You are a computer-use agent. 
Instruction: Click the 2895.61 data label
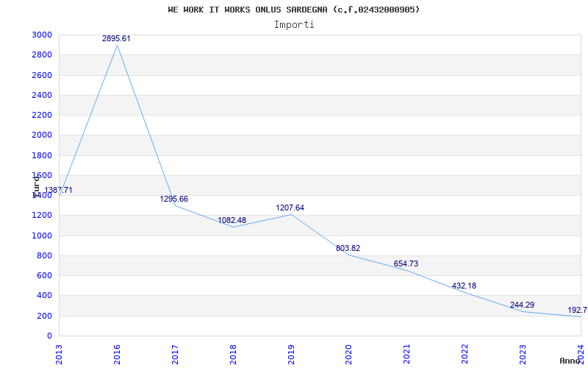click(116, 39)
